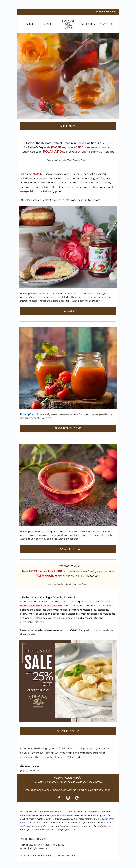Click the SHOP NOW button

[68, 126]
